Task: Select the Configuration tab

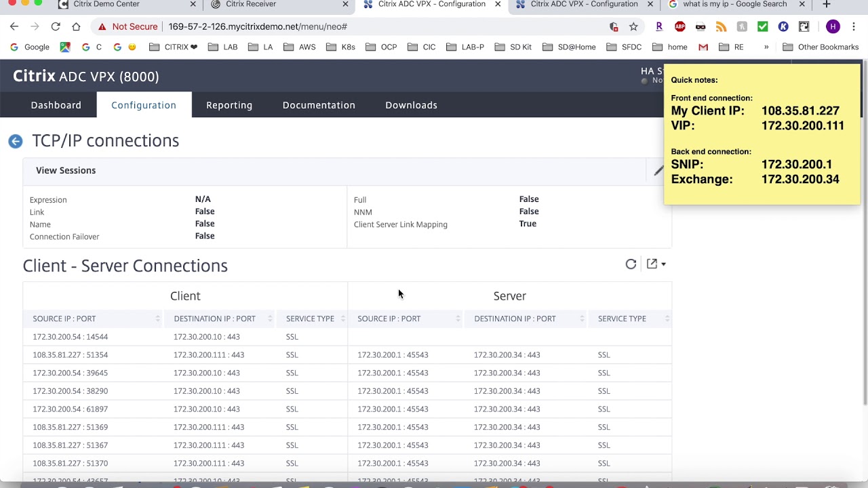Action: (x=144, y=105)
